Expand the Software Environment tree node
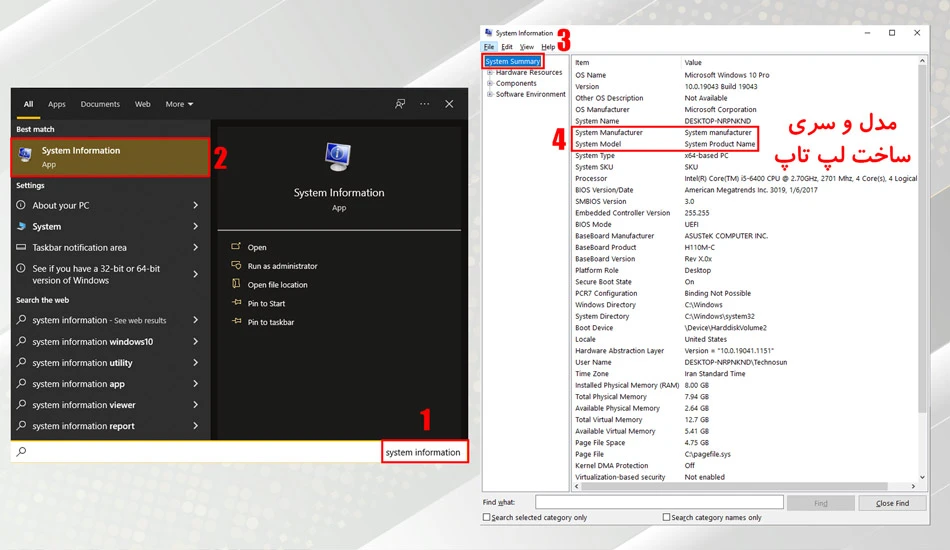Image resolution: width=950 pixels, height=550 pixels. tap(490, 94)
